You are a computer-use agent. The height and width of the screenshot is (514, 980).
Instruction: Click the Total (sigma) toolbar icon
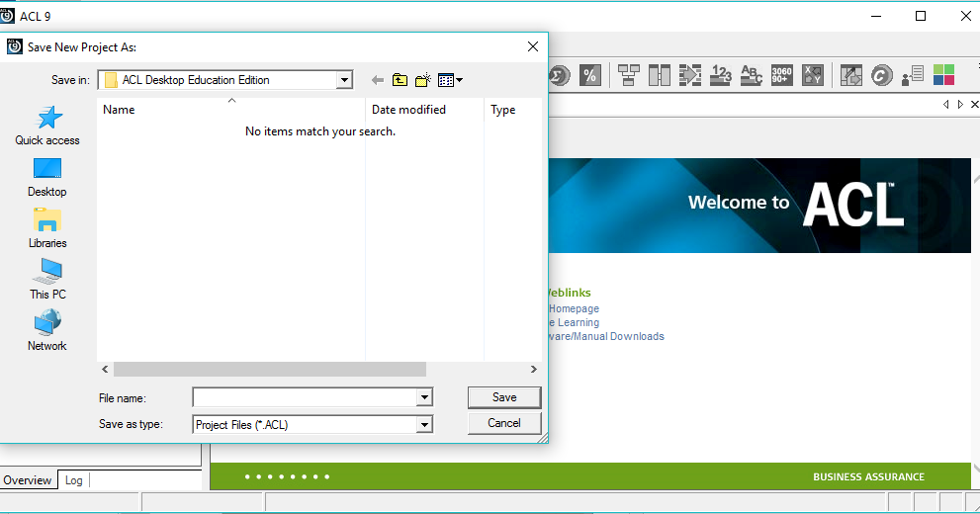(560, 75)
